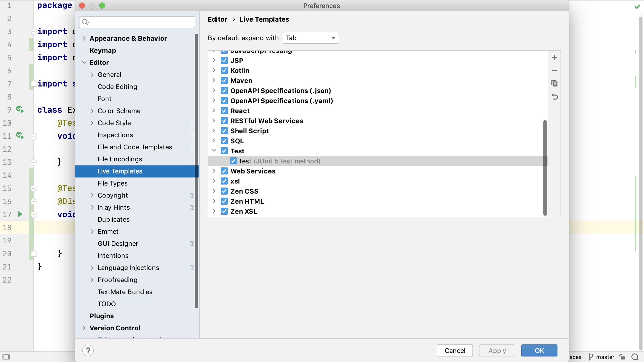Click the green inspection checkmark in editor corner
This screenshot has width=644, height=362.
pyautogui.click(x=637, y=7)
